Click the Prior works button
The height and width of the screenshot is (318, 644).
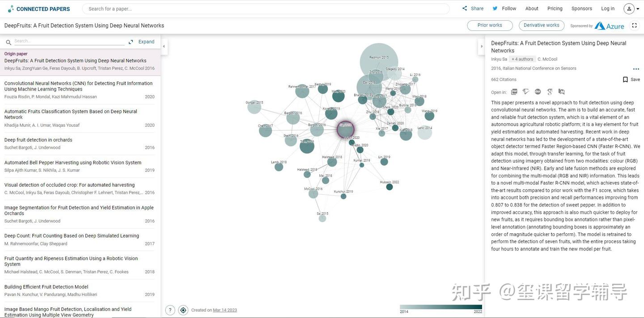(x=490, y=26)
